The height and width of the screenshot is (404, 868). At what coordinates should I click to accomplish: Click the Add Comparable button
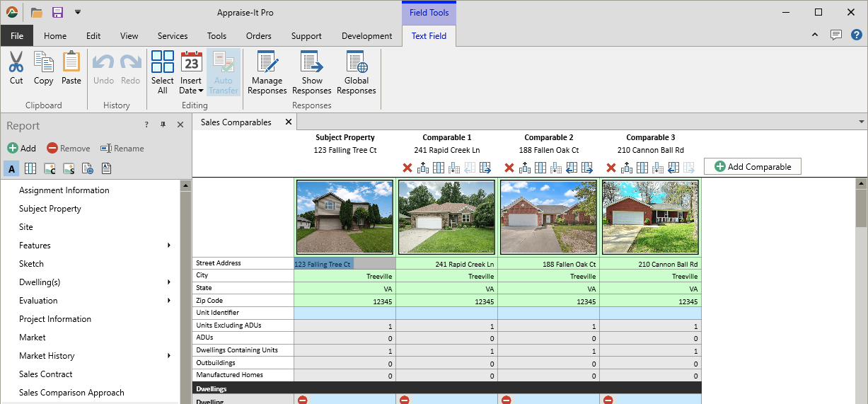pyautogui.click(x=753, y=166)
